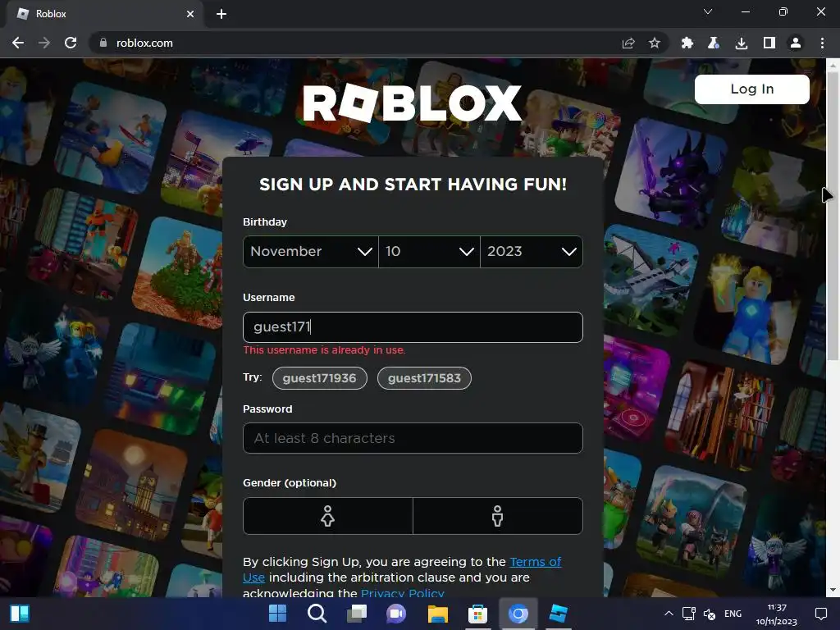Open the Downloads icon in toolbar
Image resolution: width=840 pixels, height=630 pixels.
tap(742, 43)
